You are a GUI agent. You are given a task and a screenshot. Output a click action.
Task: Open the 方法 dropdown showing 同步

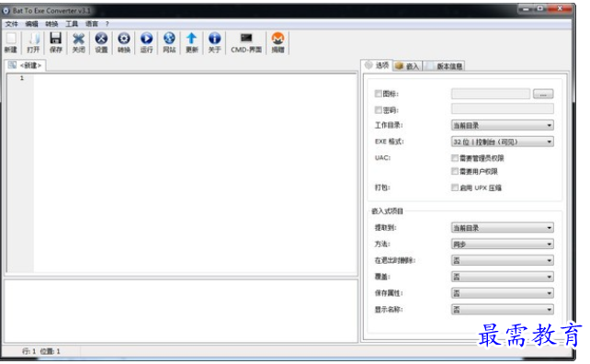pos(503,245)
